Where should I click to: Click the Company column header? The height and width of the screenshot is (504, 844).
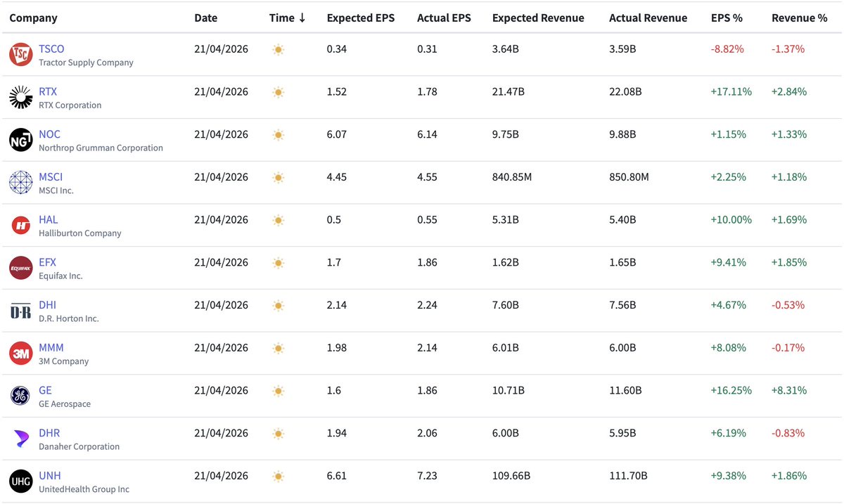34,18
